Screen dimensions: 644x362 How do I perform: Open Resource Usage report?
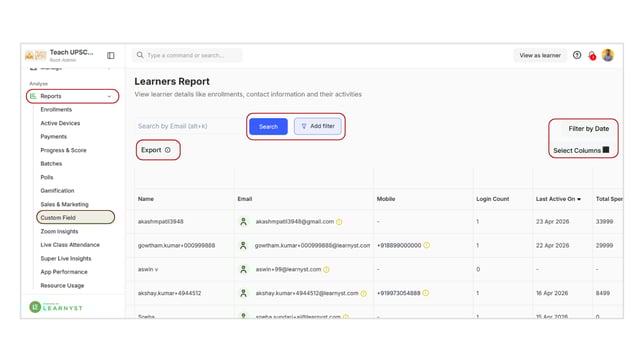point(62,286)
